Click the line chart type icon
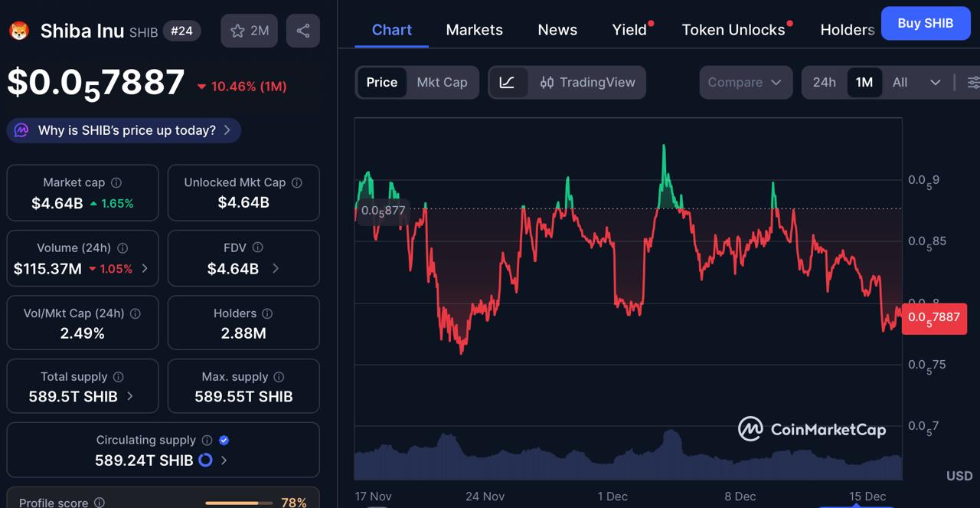 click(x=508, y=82)
